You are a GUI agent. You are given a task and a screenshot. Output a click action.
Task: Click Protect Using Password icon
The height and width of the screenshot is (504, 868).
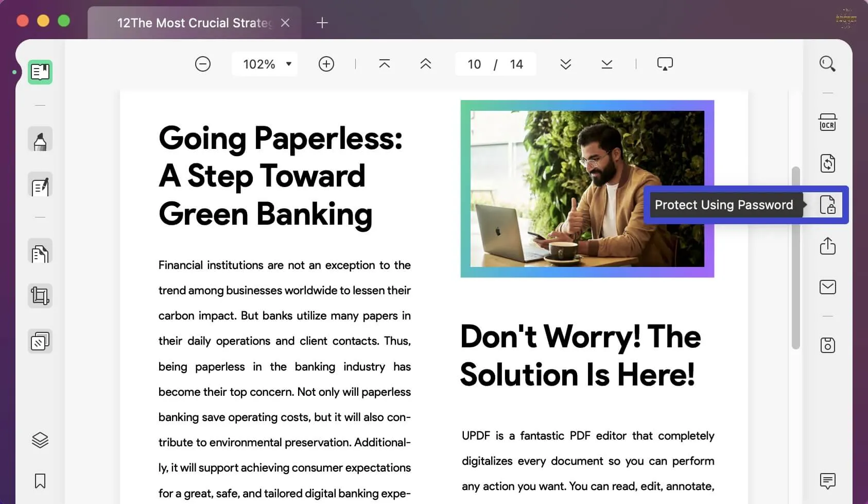click(x=828, y=205)
